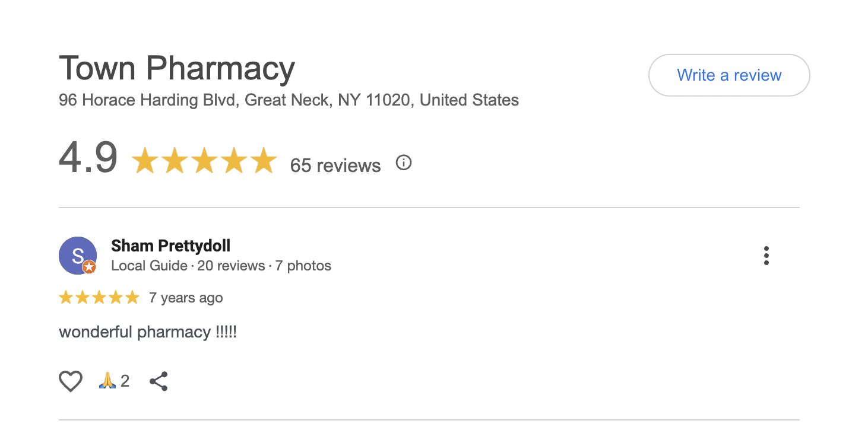This screenshot has height=427, width=868.
Task: Open the three-dot options menu for the review
Action: (766, 256)
